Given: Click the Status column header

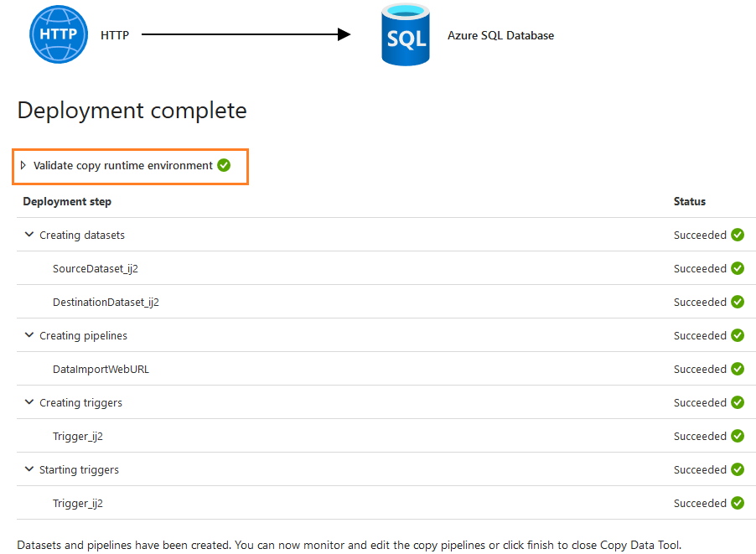Looking at the screenshot, I should pos(690,202).
